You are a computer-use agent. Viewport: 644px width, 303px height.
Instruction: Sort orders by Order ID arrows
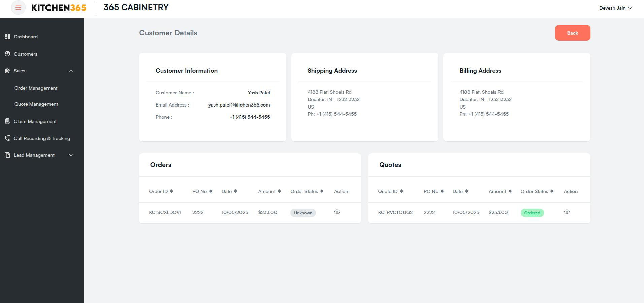pos(171,191)
